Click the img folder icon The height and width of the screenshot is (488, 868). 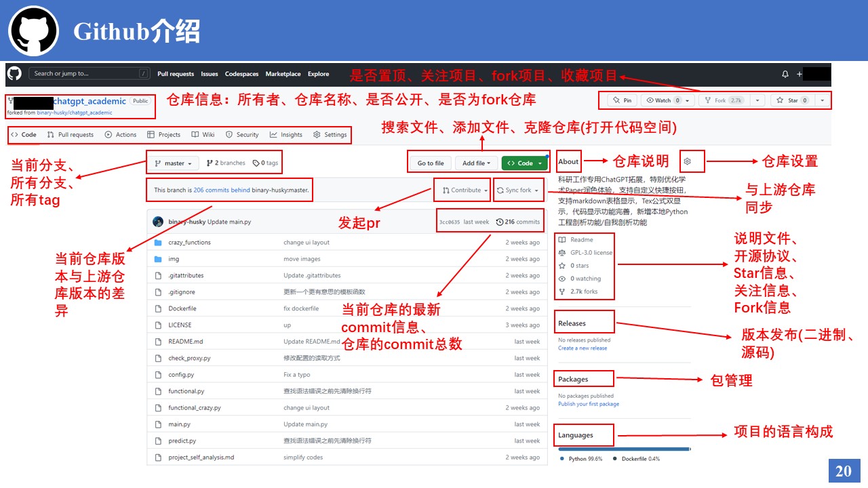pos(158,259)
